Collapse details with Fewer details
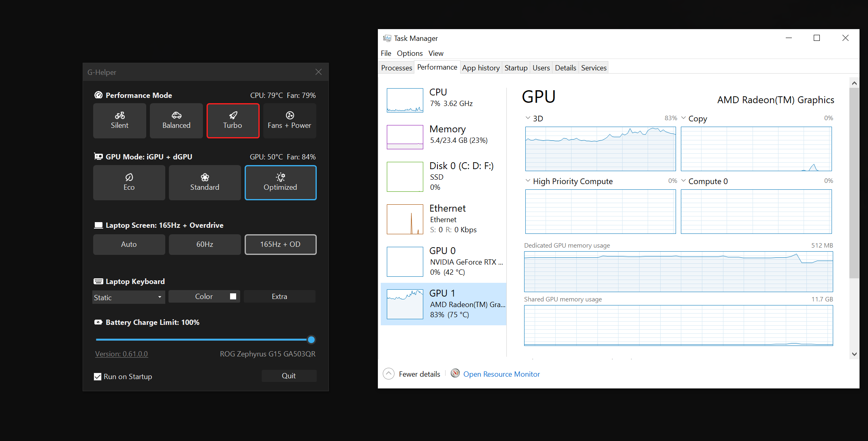 click(x=411, y=373)
